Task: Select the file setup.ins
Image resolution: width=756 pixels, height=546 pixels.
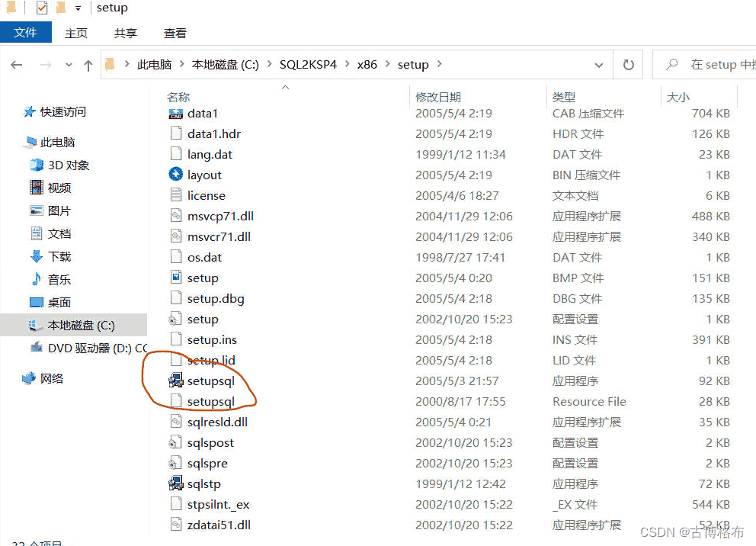Action: pyautogui.click(x=212, y=339)
